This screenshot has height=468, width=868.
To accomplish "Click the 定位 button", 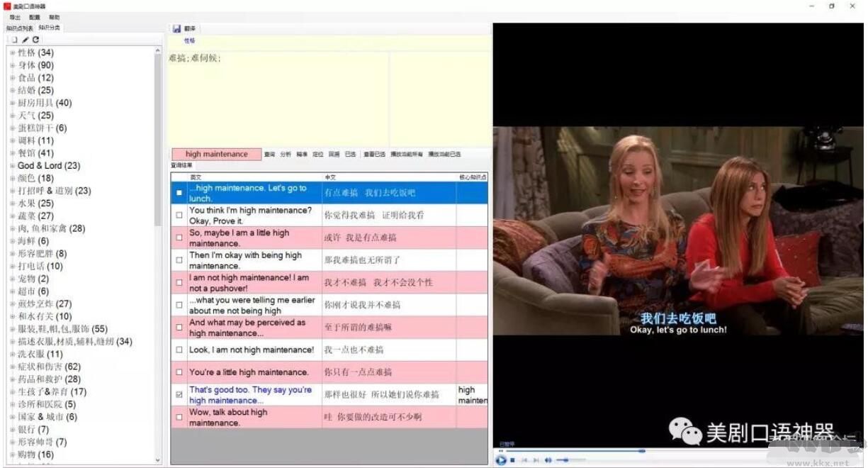I will click(318, 154).
